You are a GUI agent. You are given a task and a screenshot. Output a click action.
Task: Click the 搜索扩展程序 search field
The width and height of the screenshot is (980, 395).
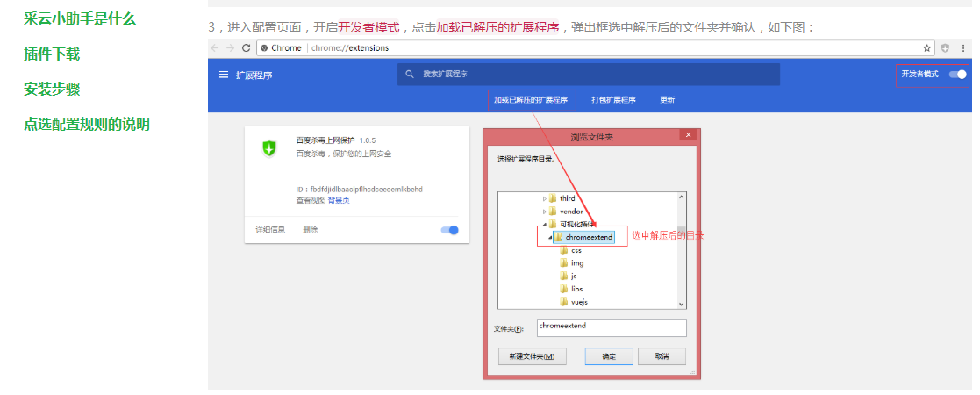(x=589, y=74)
